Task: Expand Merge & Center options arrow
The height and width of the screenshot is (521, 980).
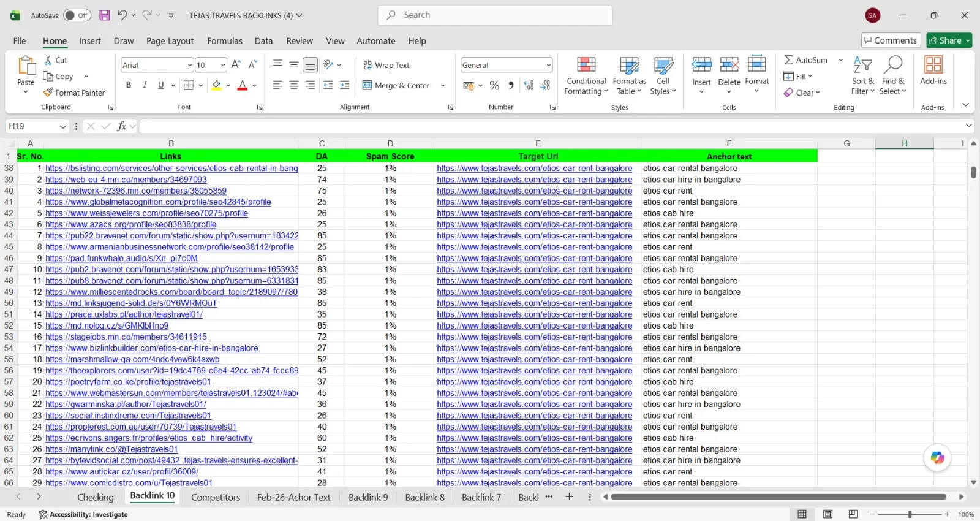Action: point(442,86)
